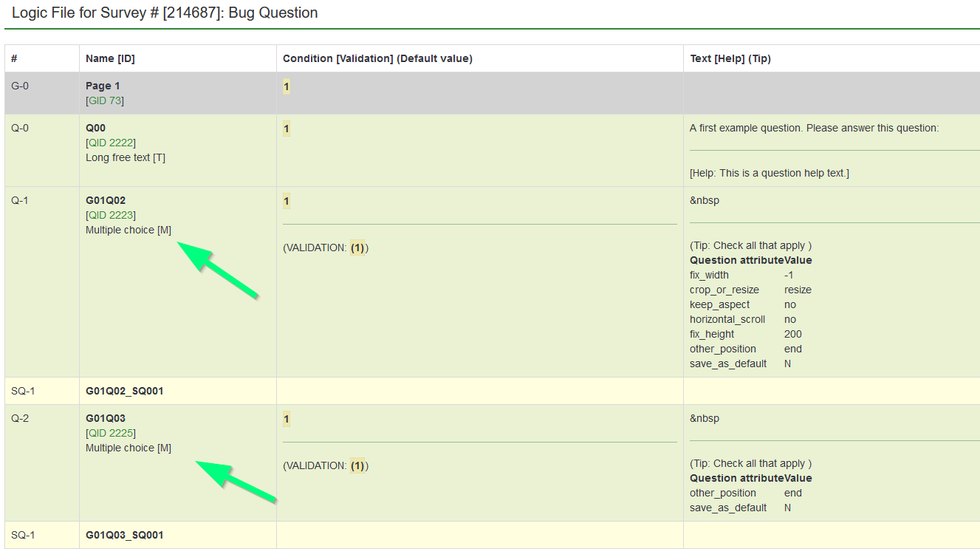Click the Text [Help] (Tip) column header

(x=730, y=58)
